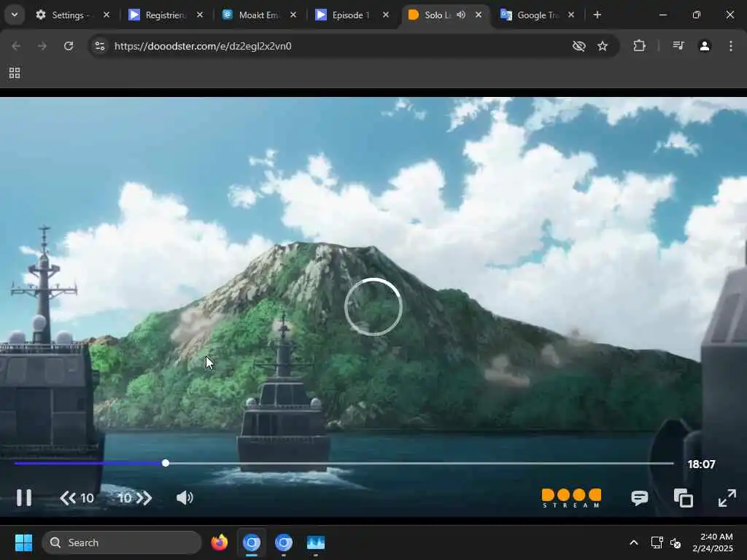Open the Windows Start menu
Viewport: 747px width, 560px height.
click(x=23, y=542)
